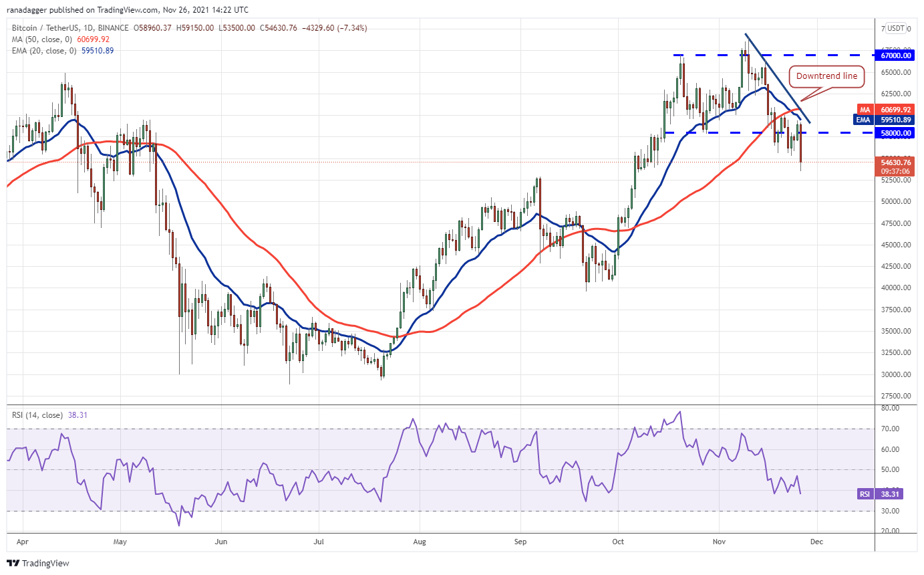This screenshot has width=924, height=575.
Task: Open the MA (50, close, 0) indicator legend
Action: [x=40, y=39]
